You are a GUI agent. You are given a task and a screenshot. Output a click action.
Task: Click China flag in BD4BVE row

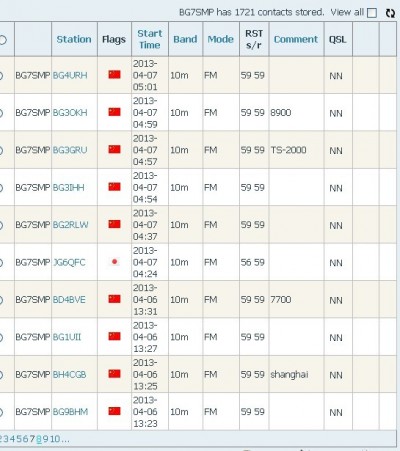tap(114, 299)
